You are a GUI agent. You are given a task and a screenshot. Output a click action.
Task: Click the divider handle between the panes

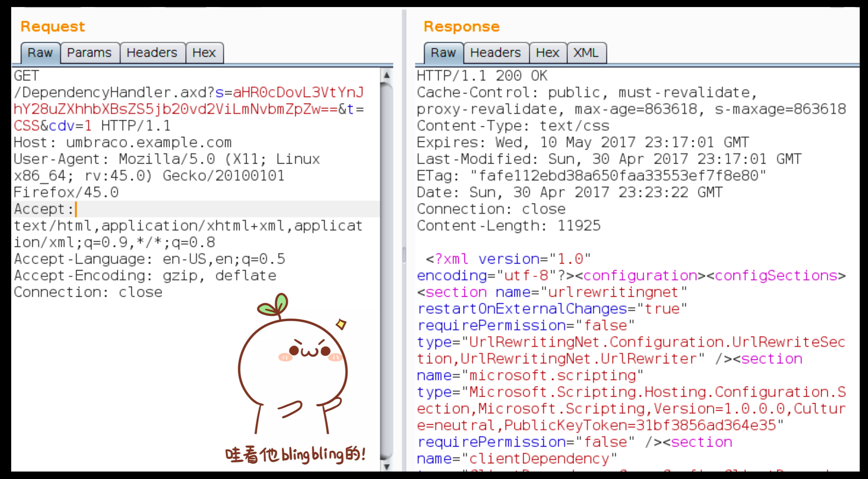pyautogui.click(x=404, y=254)
